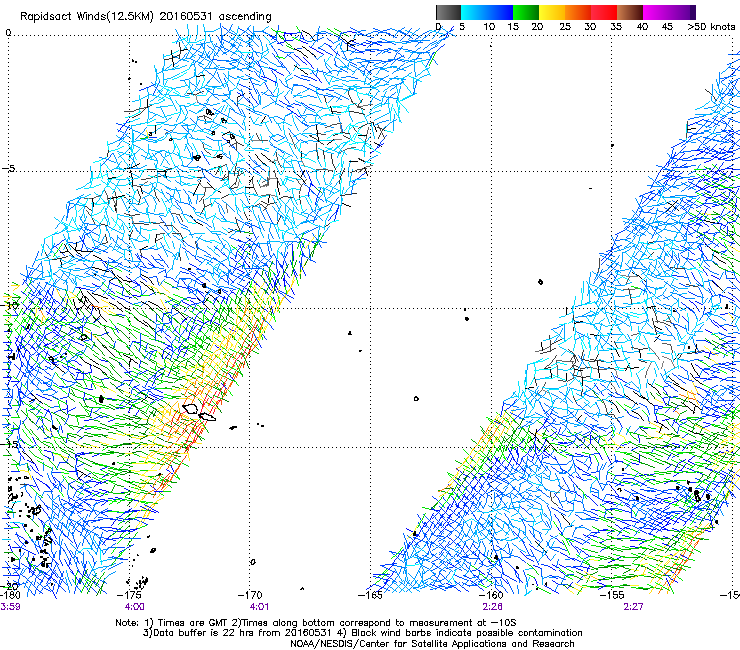
Task: Click the brown 35-40 knots color segment
Action: [630, 12]
